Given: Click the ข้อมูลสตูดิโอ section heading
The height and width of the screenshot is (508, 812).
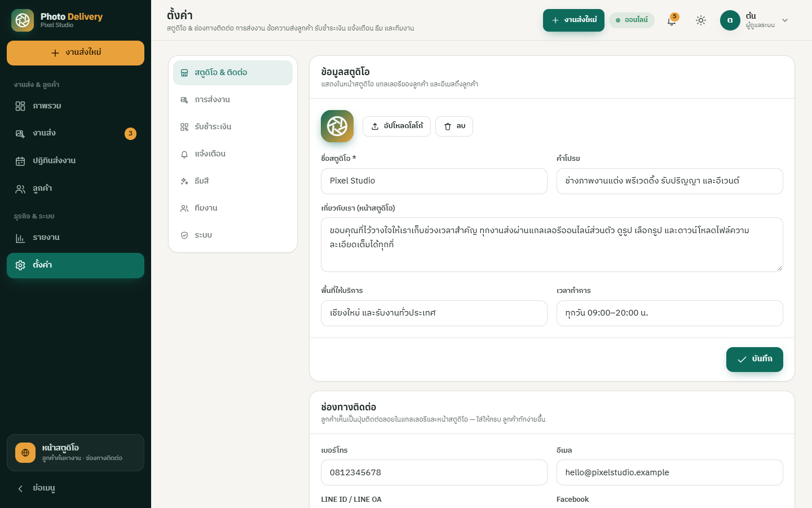Looking at the screenshot, I should [x=346, y=72].
